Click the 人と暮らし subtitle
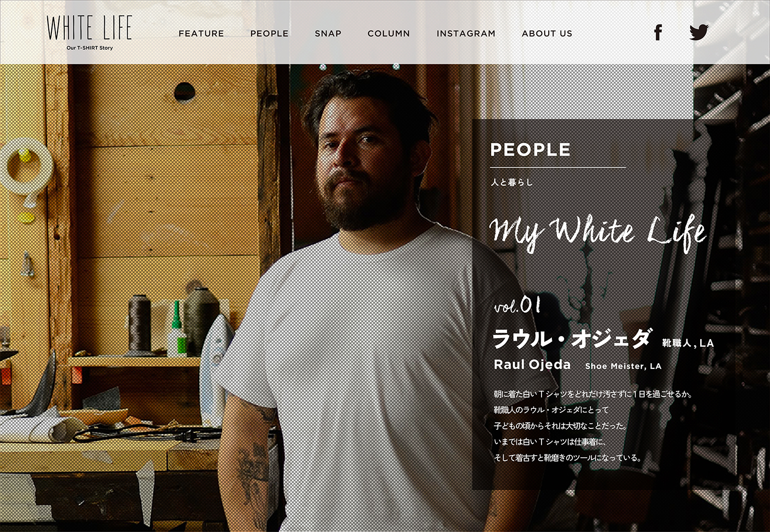 [x=512, y=182]
